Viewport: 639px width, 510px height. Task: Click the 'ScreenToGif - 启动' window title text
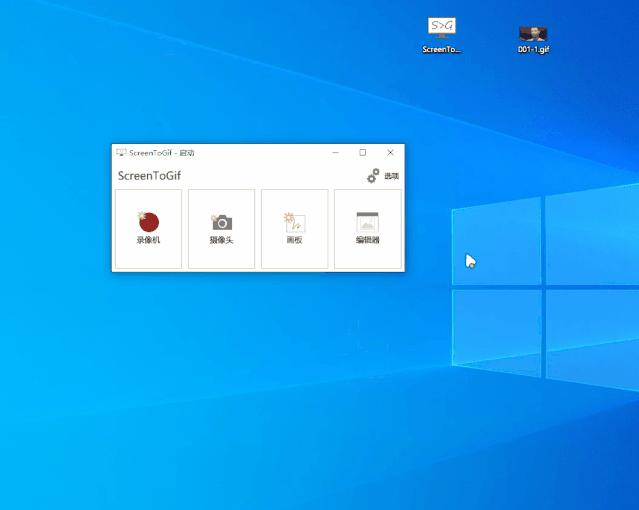tap(162, 153)
